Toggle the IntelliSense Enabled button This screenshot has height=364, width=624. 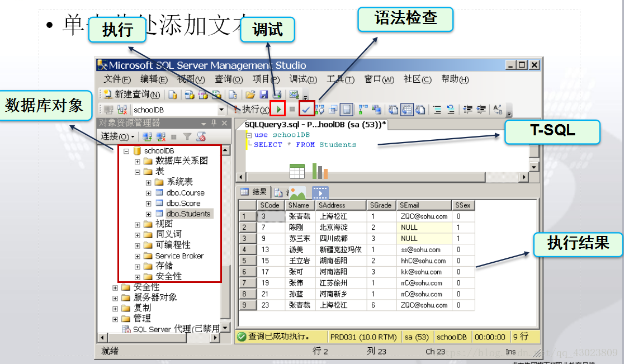tap(347, 110)
